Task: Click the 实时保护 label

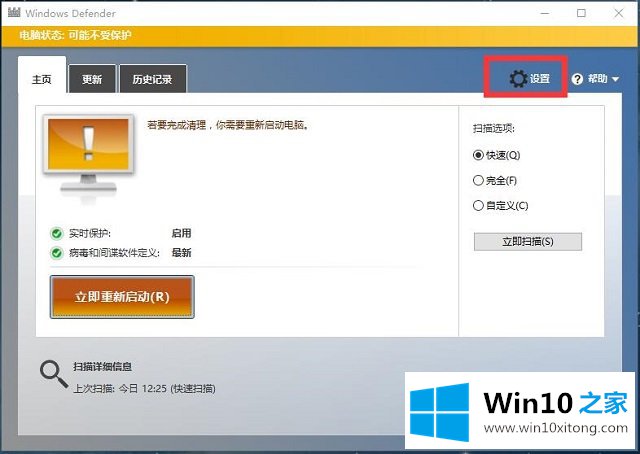Action: point(90,234)
